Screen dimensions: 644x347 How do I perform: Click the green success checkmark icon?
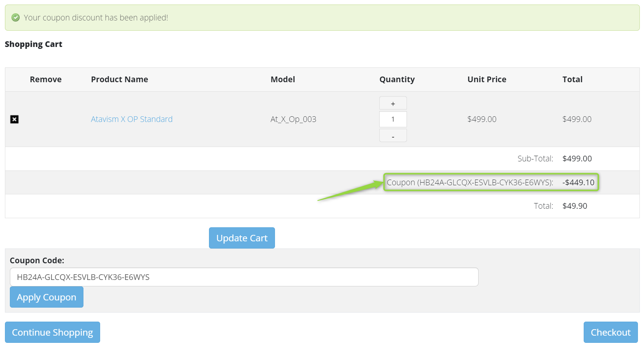pos(16,17)
